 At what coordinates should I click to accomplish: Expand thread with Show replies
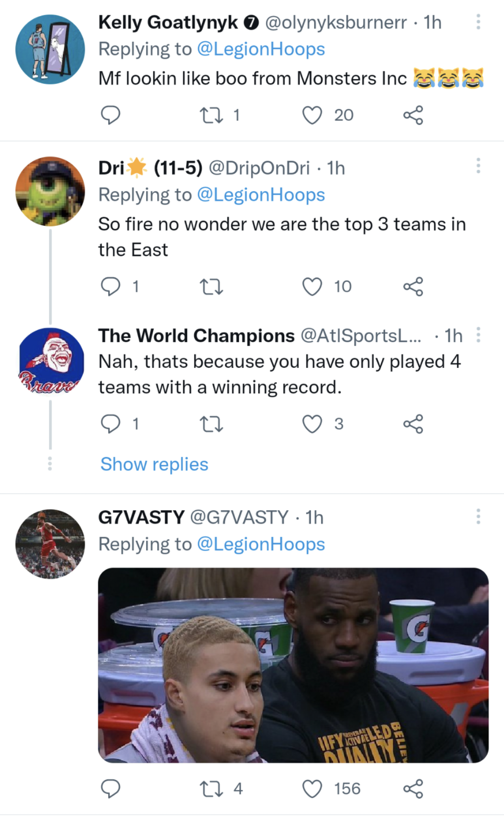click(154, 464)
